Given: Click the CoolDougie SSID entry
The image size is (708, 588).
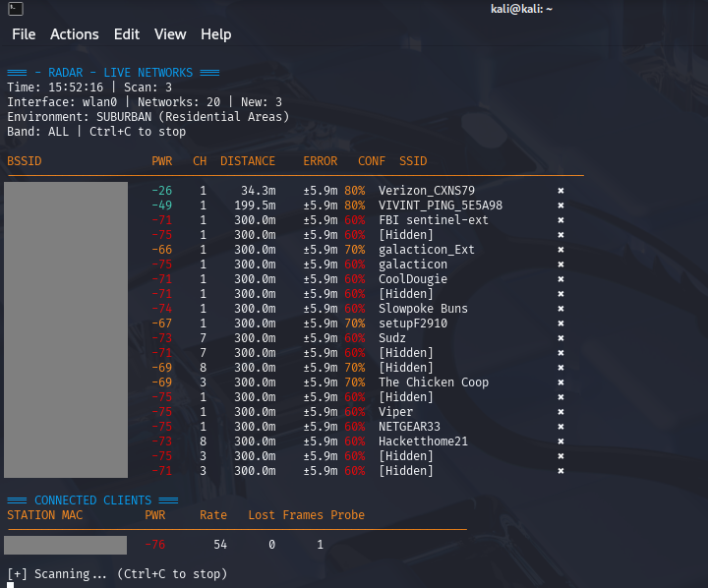Looking at the screenshot, I should tap(413, 279).
